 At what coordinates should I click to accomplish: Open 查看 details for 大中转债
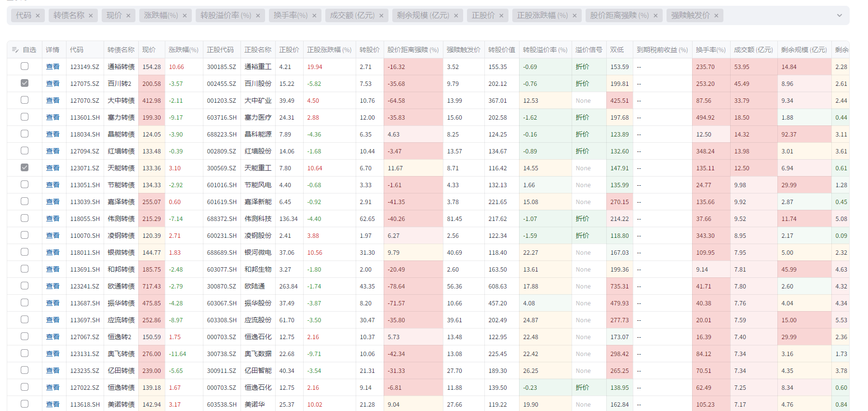(53, 100)
